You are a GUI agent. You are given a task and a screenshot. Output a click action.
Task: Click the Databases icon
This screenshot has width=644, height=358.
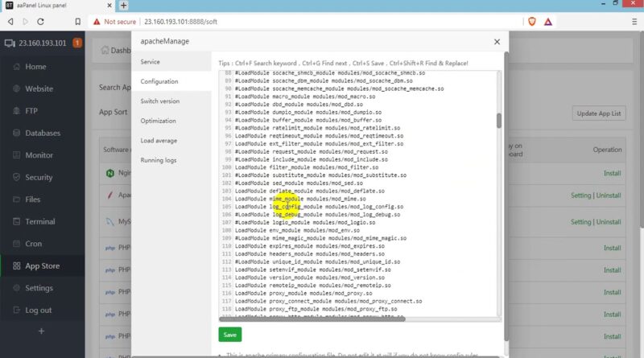click(x=16, y=133)
